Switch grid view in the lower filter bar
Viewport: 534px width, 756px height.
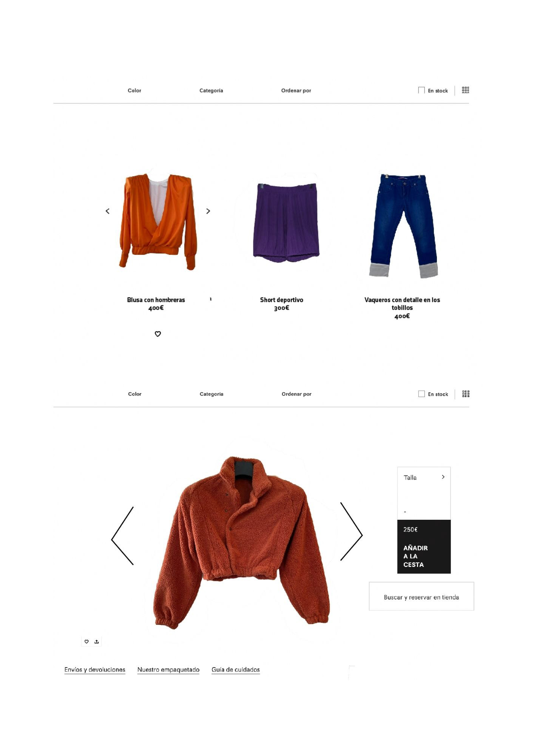[466, 394]
